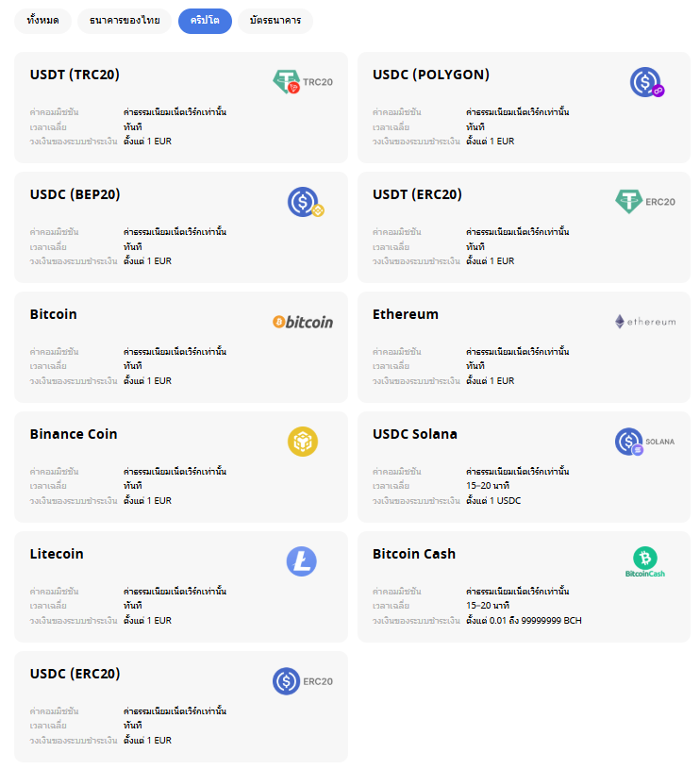Click the blue Litecoin icon
This screenshot has width=700, height=769.
[302, 561]
